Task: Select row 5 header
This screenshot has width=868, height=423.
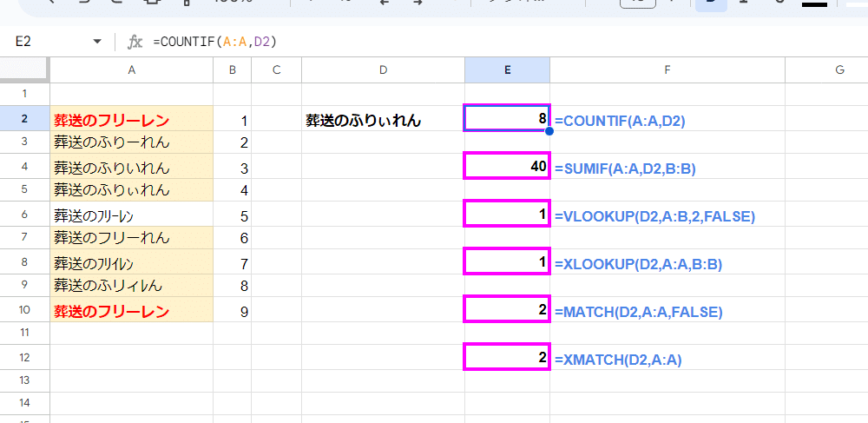Action: 25,190
